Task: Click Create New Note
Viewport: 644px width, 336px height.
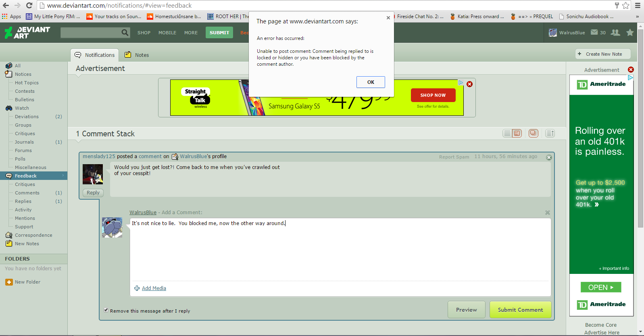Action: pos(603,54)
